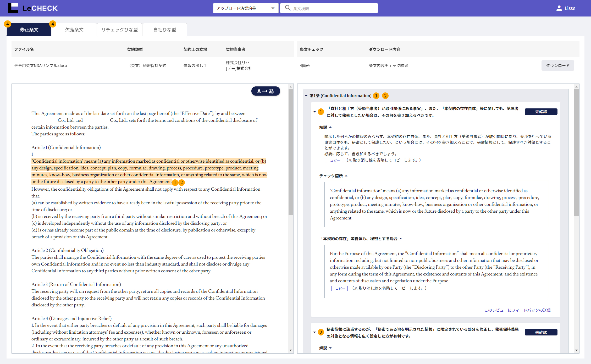
Task: Click the search magnifier icon
Action: [x=288, y=8]
